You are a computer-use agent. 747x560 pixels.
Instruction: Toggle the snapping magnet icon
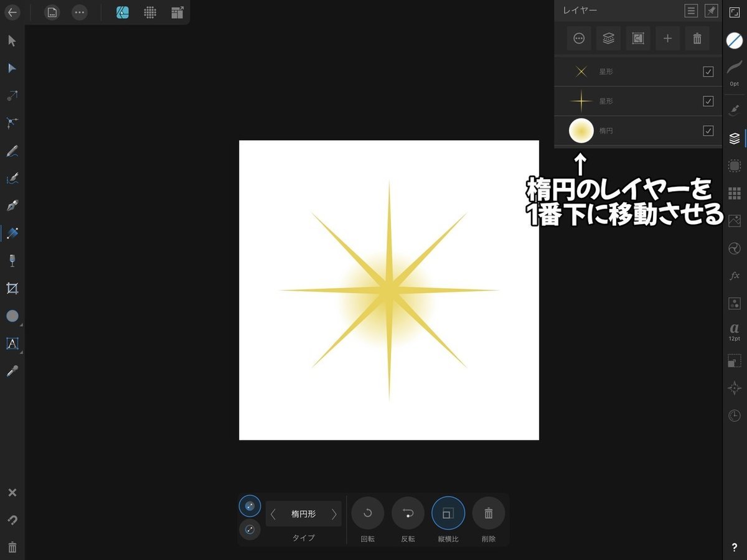tap(12, 520)
